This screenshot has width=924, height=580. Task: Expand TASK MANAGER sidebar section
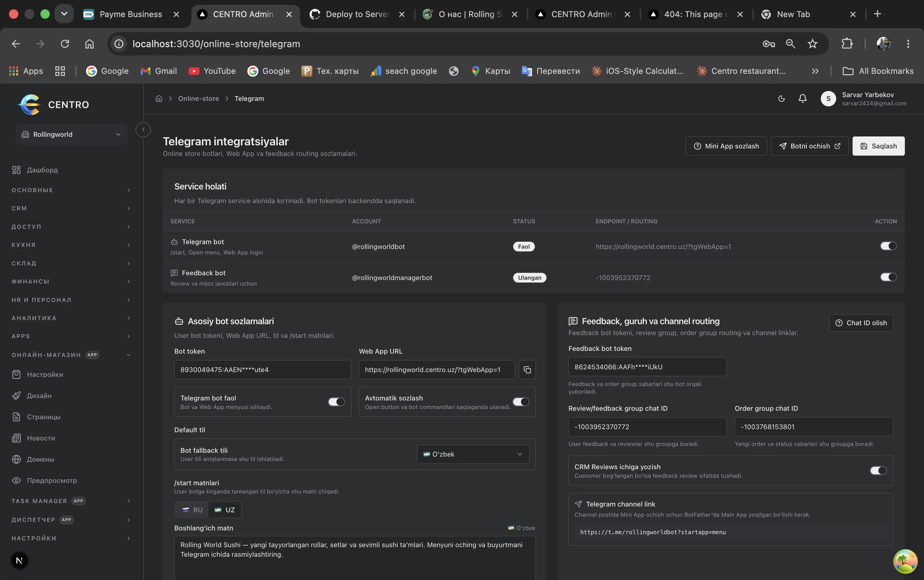(x=71, y=501)
